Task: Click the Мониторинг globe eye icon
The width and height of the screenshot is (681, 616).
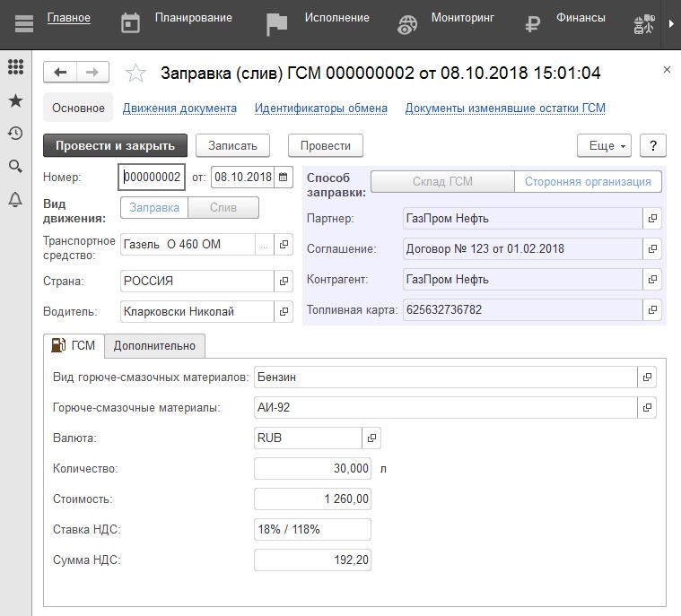Action: point(406,25)
